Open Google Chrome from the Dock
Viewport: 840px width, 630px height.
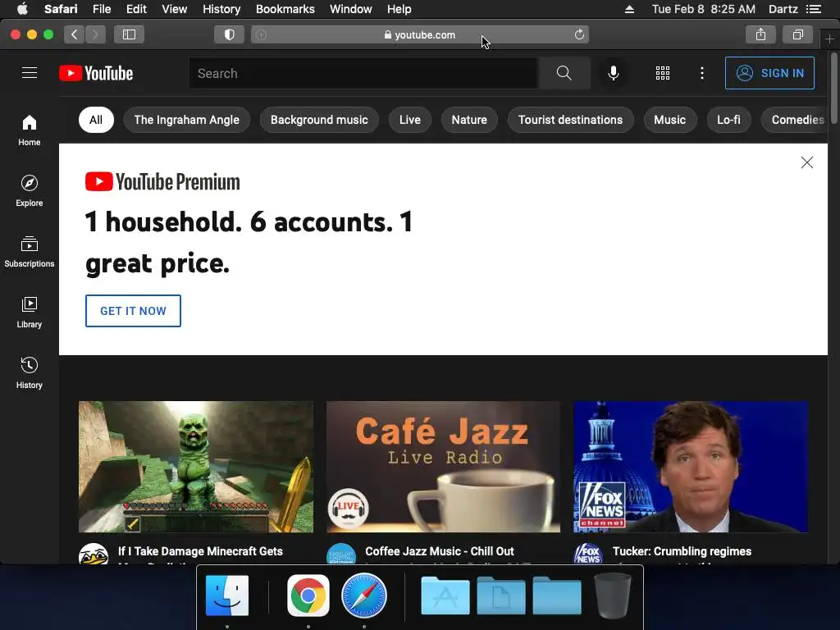pos(308,596)
